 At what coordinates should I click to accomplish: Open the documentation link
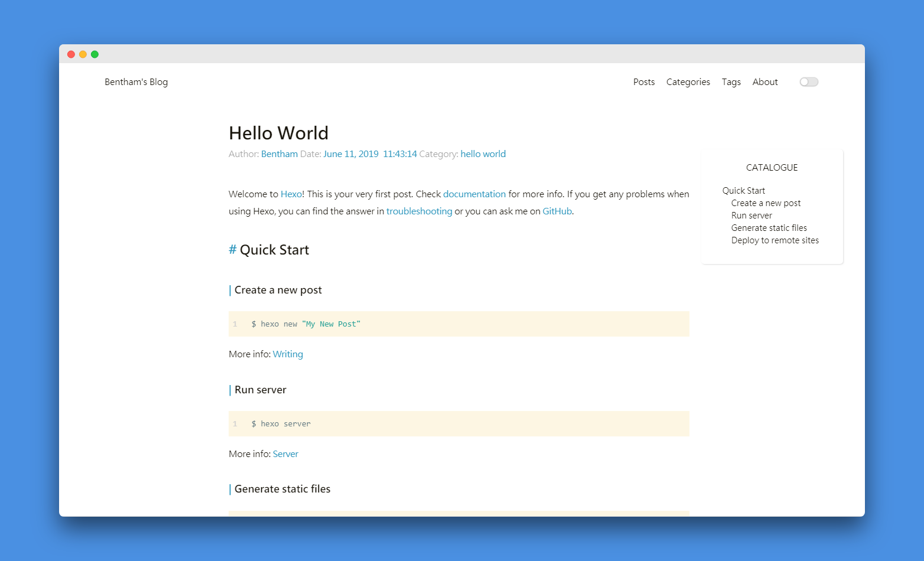point(474,194)
